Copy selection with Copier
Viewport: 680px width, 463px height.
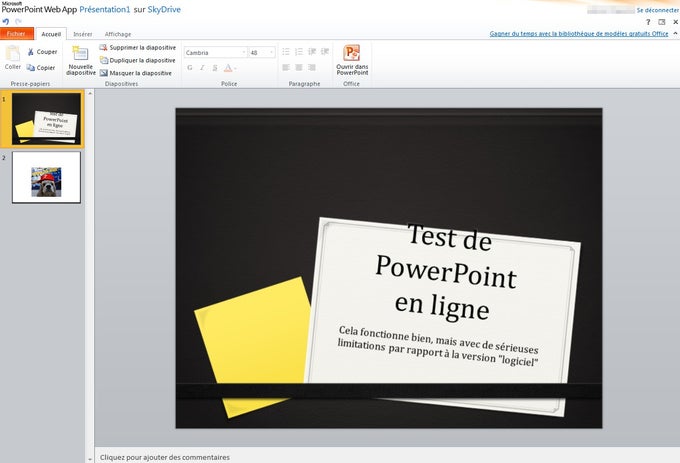point(41,68)
